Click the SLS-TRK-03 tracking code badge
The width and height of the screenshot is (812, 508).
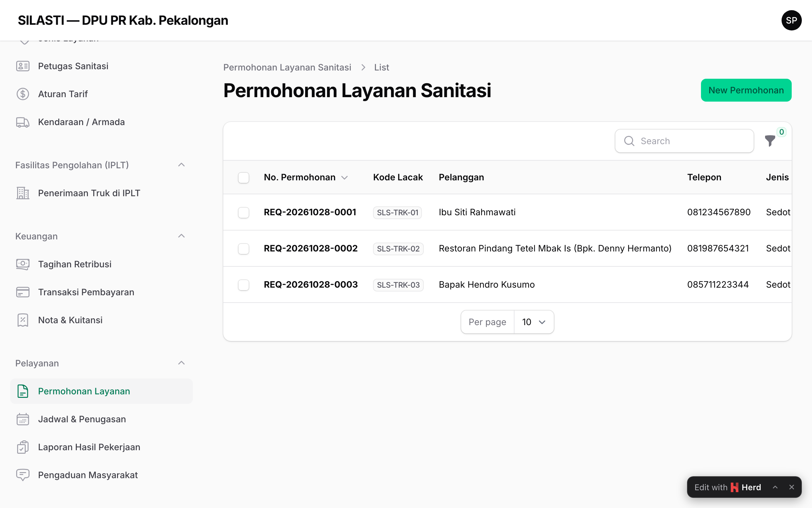pos(398,285)
